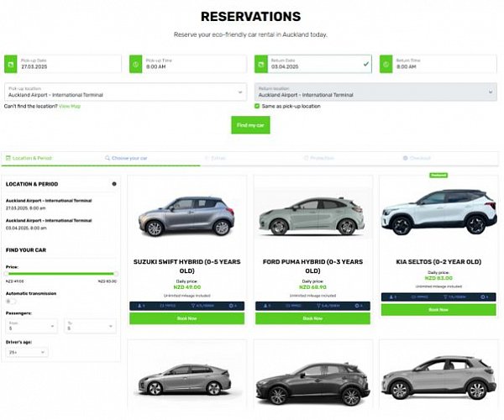The width and height of the screenshot is (504, 420).
Task: Click the Return Time clock icon
Action: (386, 65)
